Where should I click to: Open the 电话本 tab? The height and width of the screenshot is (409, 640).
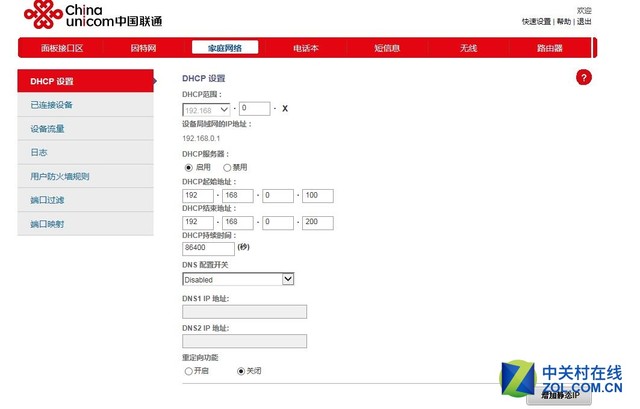click(x=306, y=48)
